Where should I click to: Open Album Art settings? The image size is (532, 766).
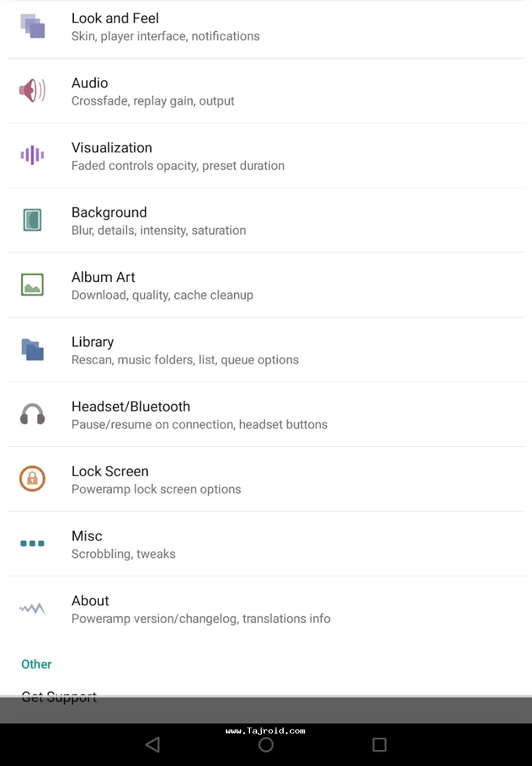[163, 285]
